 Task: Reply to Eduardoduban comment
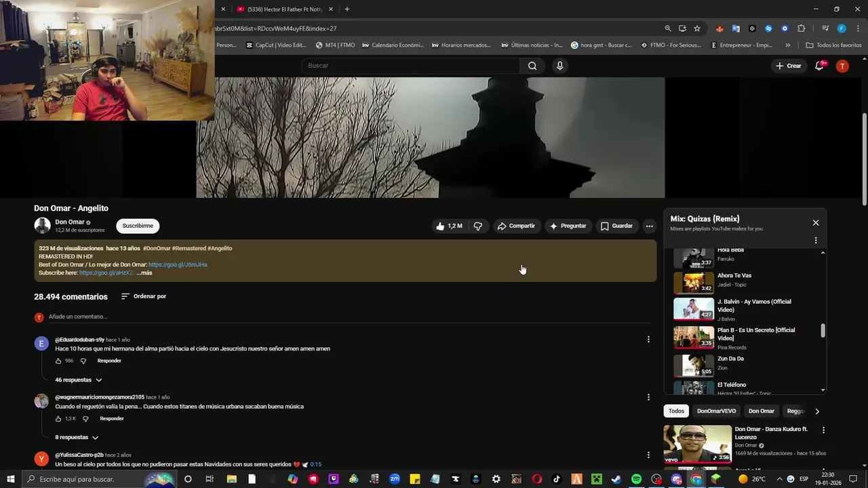(109, 361)
